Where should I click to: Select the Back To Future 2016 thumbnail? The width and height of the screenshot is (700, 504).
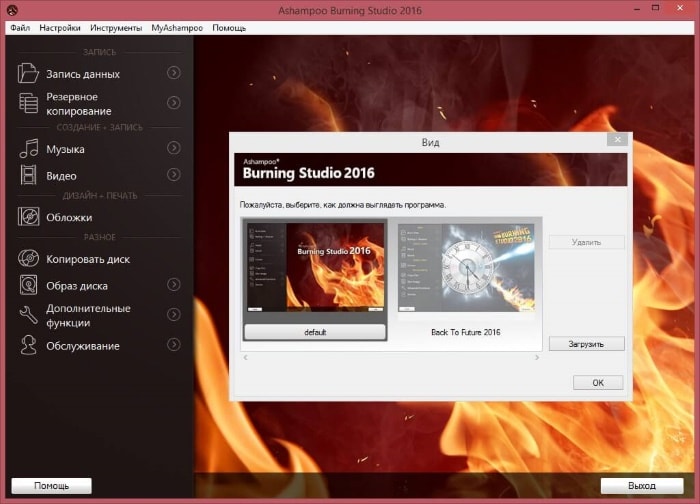466,267
